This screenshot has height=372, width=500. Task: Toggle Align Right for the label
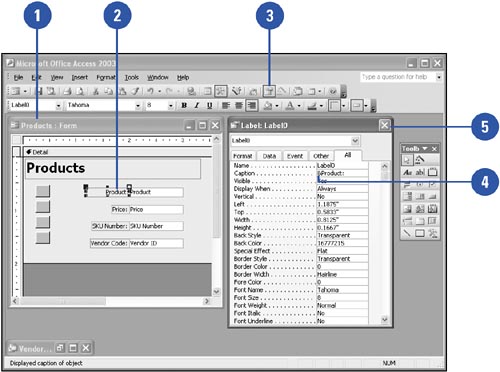pyautogui.click(x=252, y=106)
